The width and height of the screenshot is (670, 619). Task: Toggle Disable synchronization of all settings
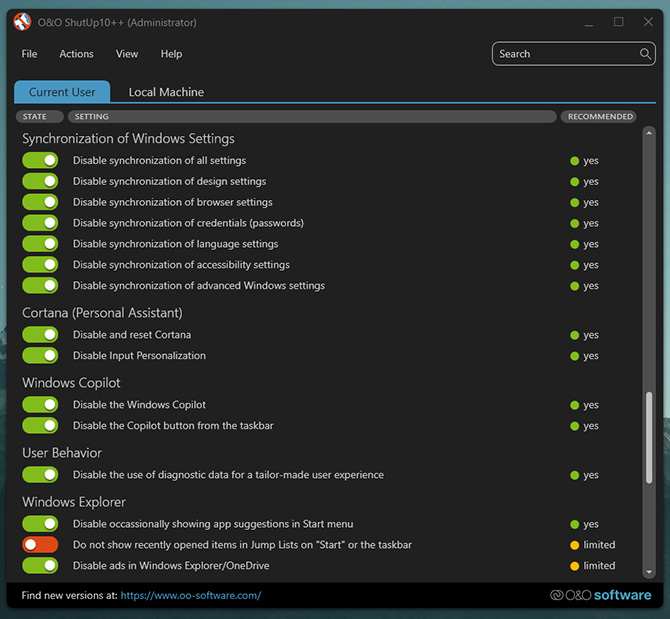click(40, 161)
